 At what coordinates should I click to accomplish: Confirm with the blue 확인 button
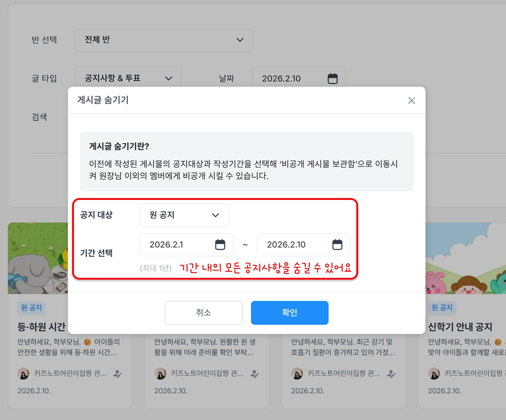pyautogui.click(x=290, y=312)
